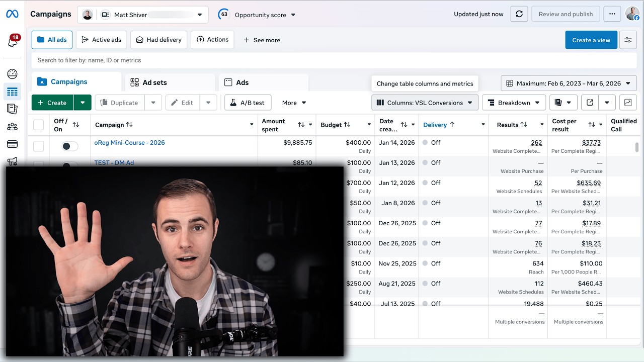
Task: Toggle oReg Mini-Course - 2026 campaign on
Action: 70,146
